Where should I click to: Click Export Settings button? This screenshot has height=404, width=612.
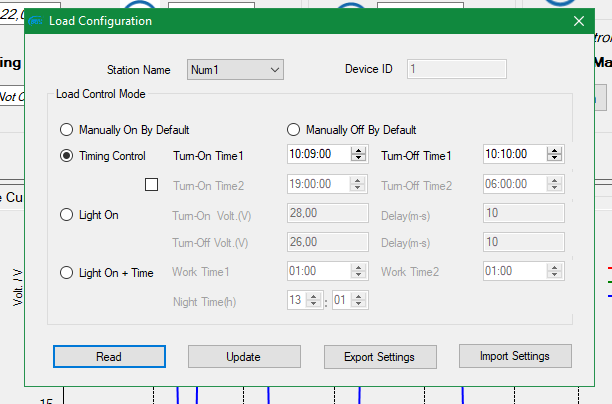tap(379, 357)
